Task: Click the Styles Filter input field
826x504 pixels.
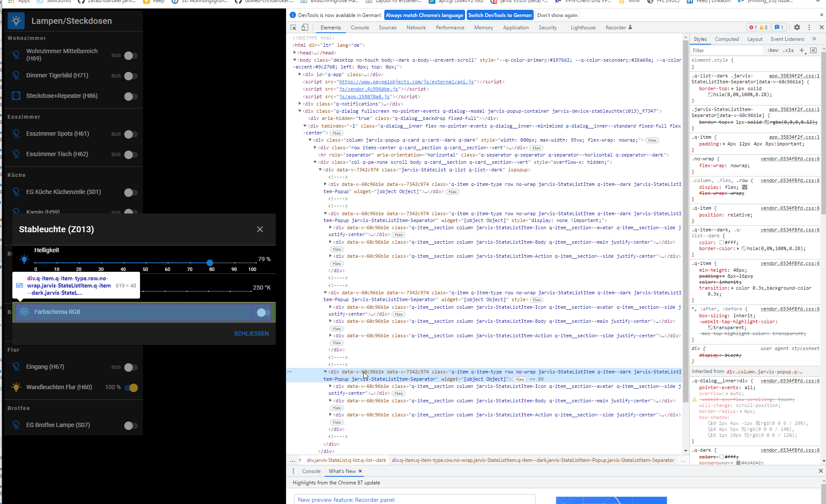Action: 727,50
